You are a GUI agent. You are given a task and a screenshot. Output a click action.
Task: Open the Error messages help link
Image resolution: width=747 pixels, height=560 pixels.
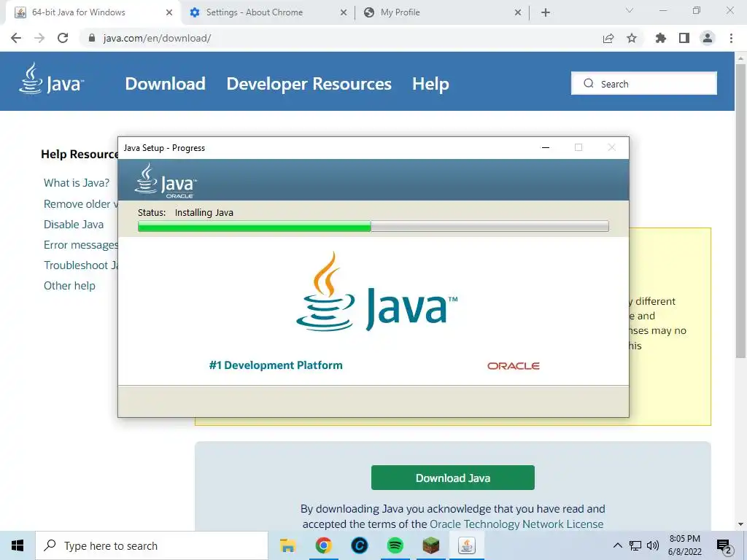(x=80, y=245)
